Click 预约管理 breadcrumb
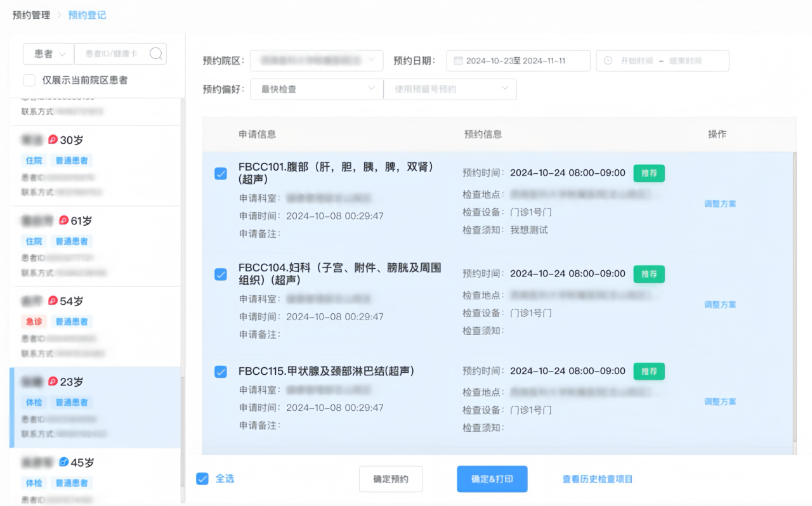The image size is (812, 506). (x=31, y=15)
